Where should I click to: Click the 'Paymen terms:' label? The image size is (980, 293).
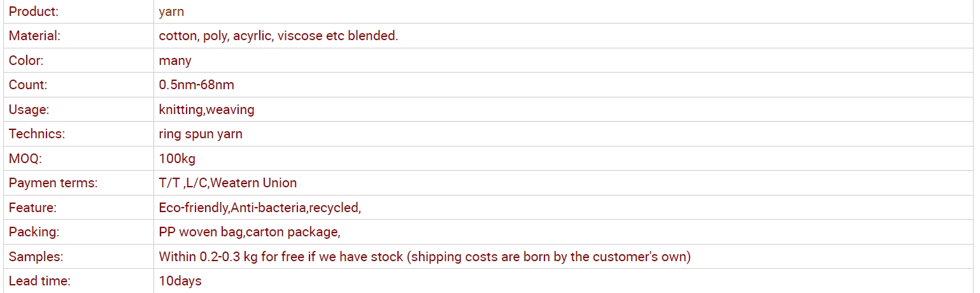tap(53, 183)
